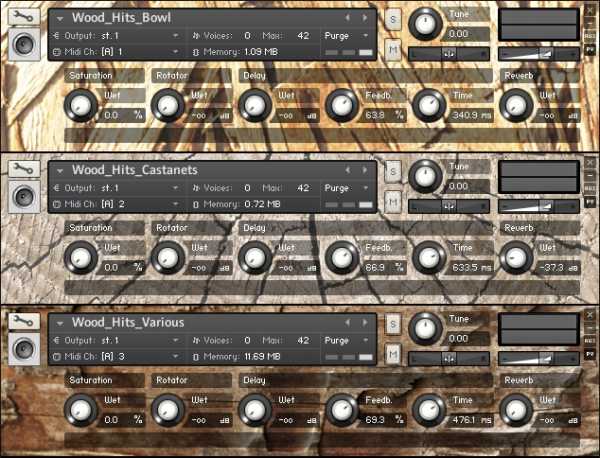The height and width of the screenshot is (458, 600).
Task: Open wrench edit mode for Wood_Hits_Various
Action: point(24,321)
